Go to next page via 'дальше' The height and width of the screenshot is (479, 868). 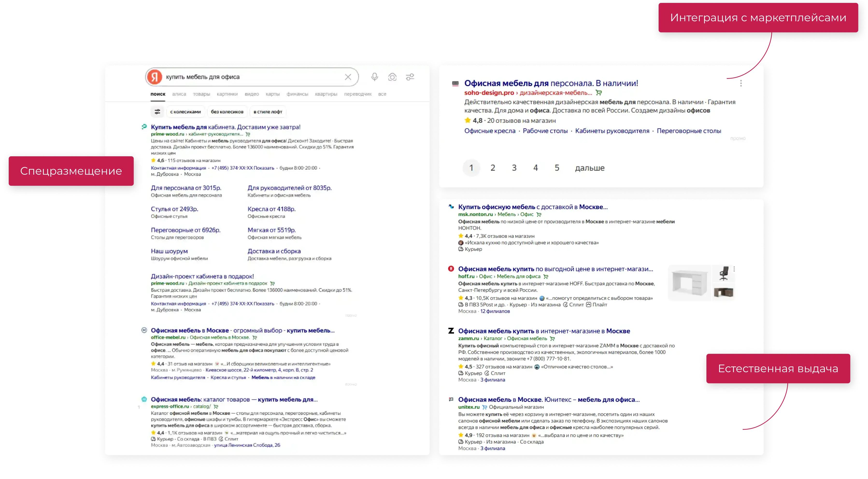click(x=589, y=168)
